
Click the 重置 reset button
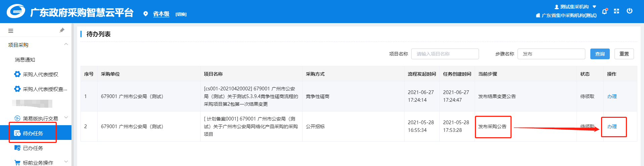(x=624, y=54)
